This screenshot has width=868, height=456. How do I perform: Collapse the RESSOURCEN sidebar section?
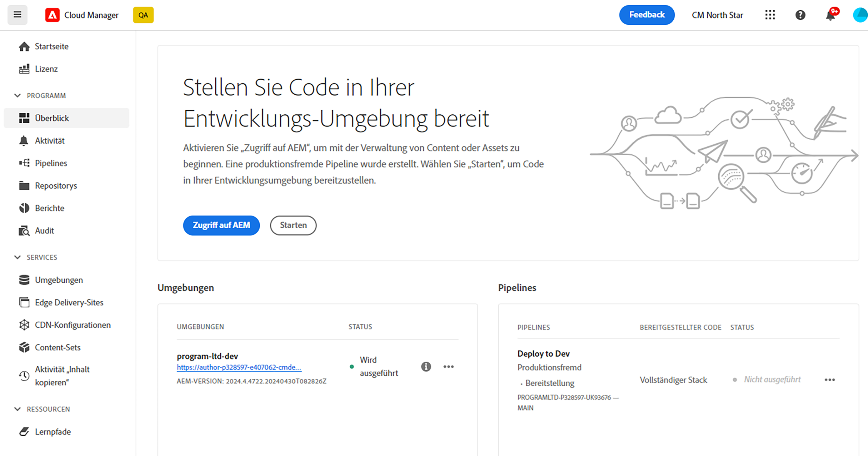17,409
